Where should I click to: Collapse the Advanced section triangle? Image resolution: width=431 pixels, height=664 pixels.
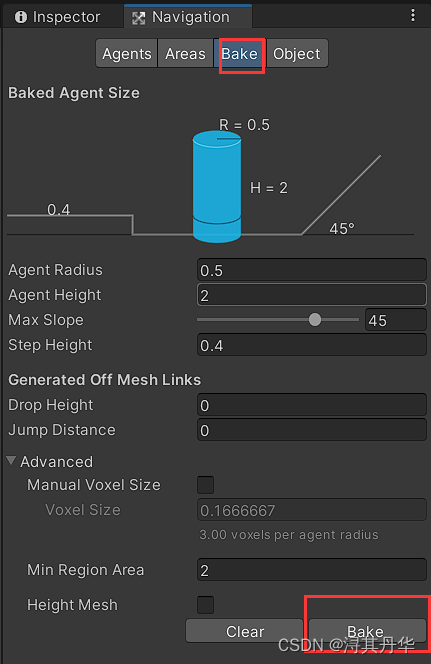click(11, 461)
